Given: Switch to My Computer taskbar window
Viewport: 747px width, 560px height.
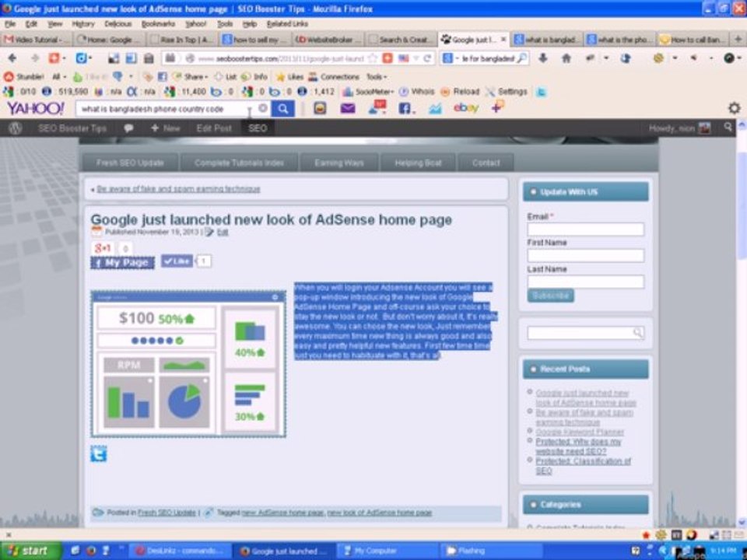Looking at the screenshot, I should tap(387, 551).
